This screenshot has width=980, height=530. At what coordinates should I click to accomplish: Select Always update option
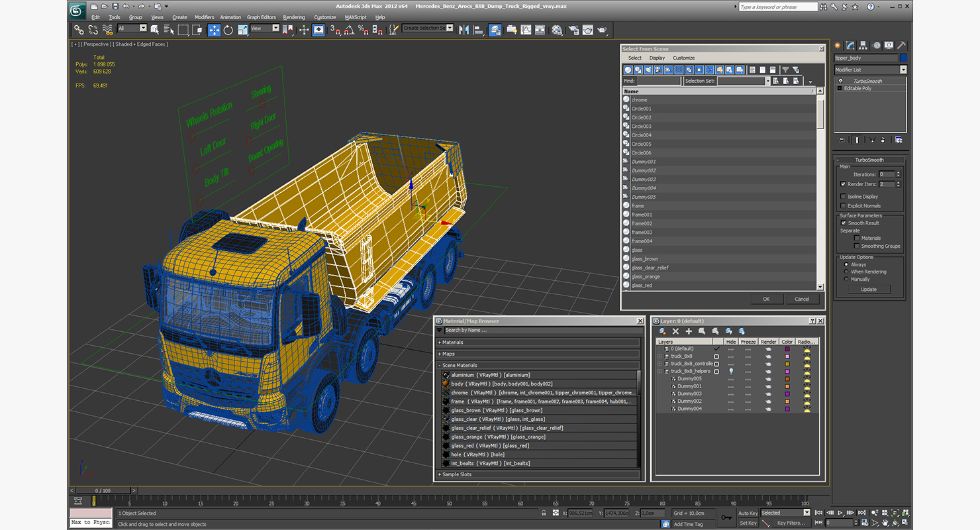click(x=846, y=264)
